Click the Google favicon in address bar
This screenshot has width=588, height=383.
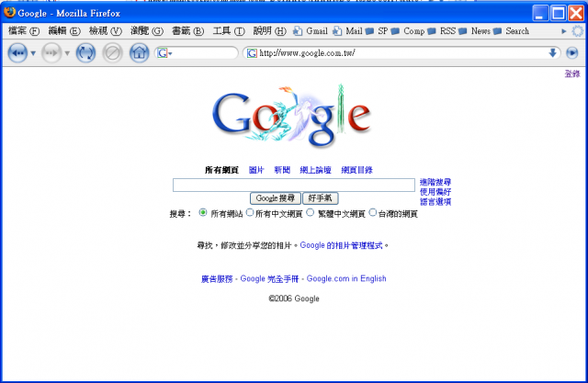coord(252,53)
